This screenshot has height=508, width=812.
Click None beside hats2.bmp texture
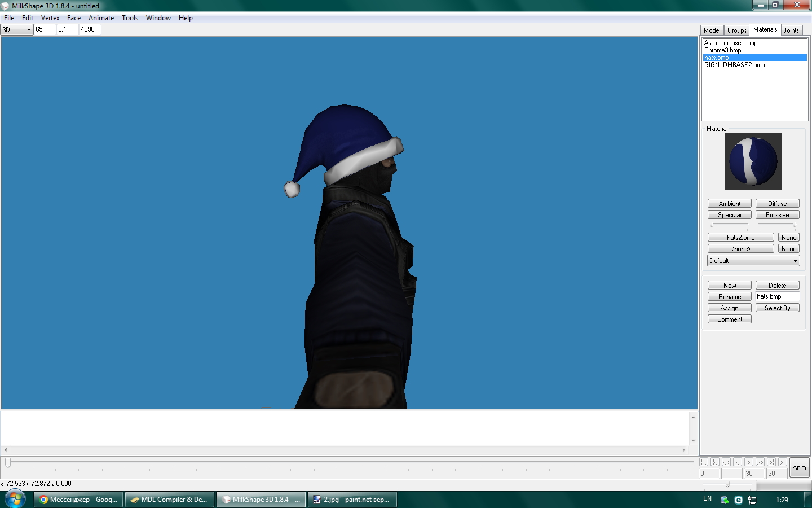(789, 238)
